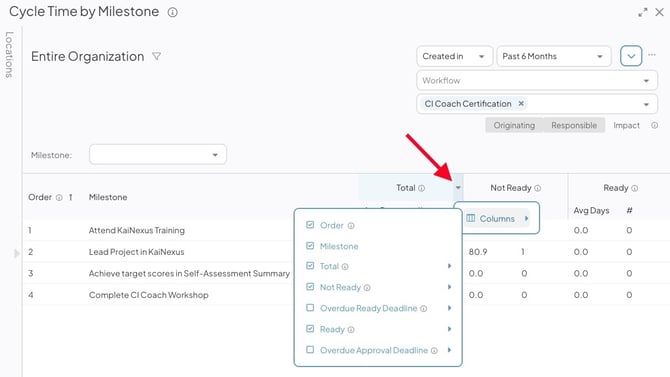The height and width of the screenshot is (377, 670).
Task: Open the Total column menu arrow
Action: (x=458, y=188)
